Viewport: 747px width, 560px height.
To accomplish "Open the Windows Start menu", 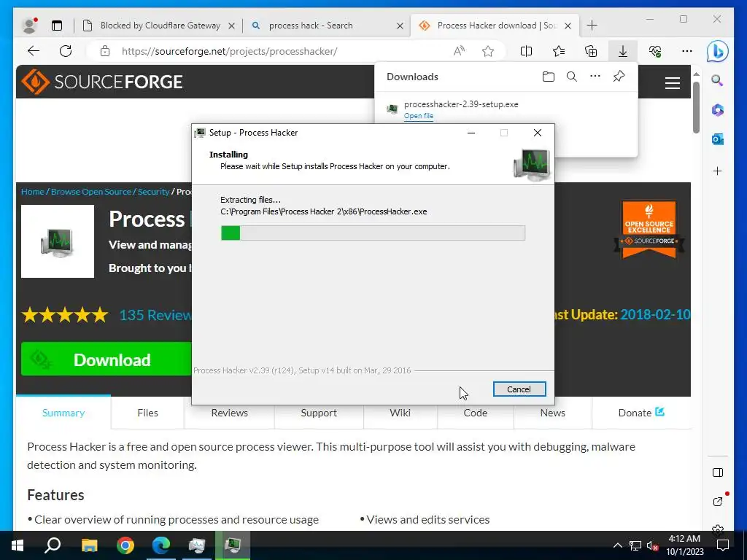I will point(18,545).
